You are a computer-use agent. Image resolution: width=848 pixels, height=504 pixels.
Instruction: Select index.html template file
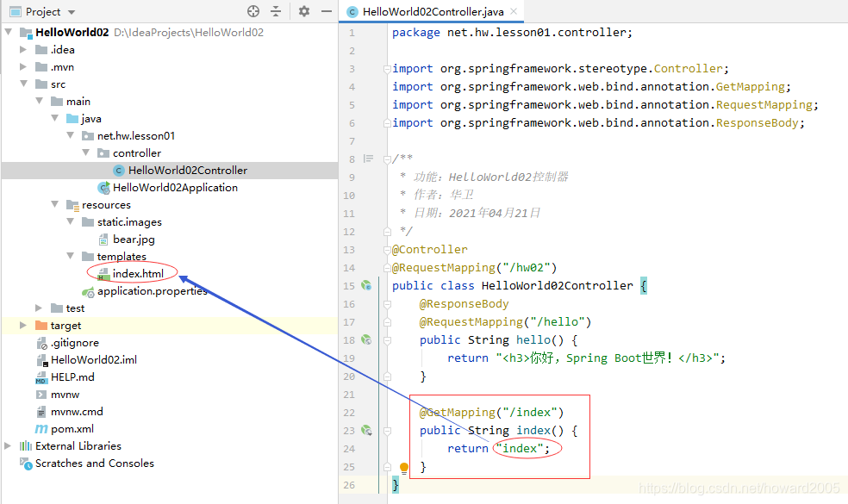point(138,274)
